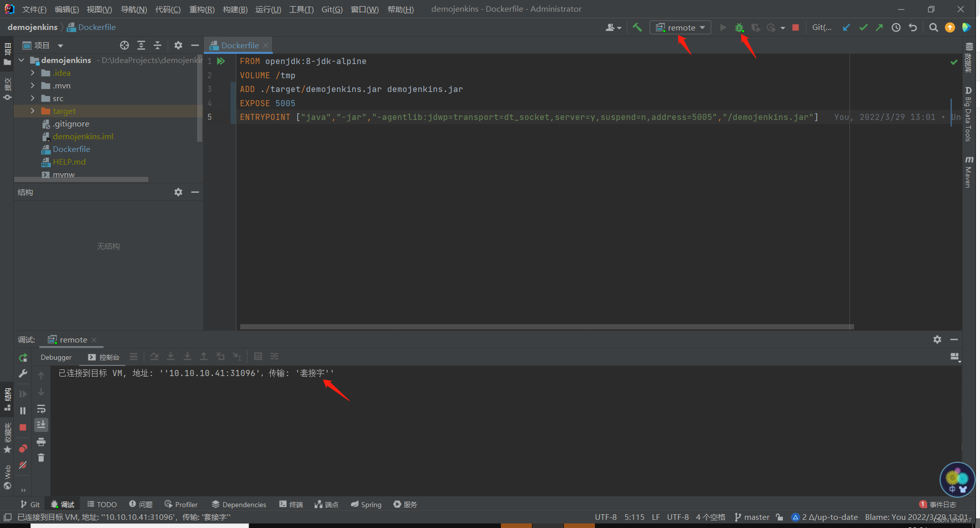Click the run gutter icon on line 1
The image size is (980, 528).
pos(221,61)
